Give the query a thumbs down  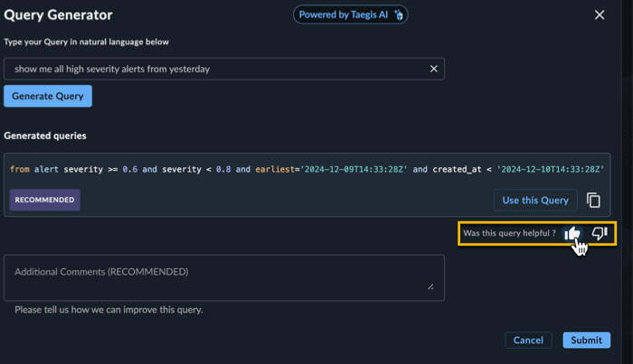[x=600, y=233]
